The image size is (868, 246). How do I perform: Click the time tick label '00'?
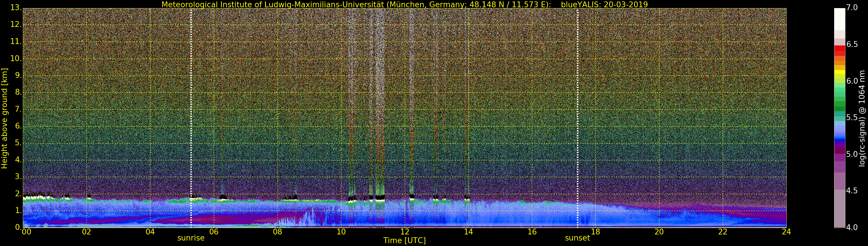click(26, 232)
